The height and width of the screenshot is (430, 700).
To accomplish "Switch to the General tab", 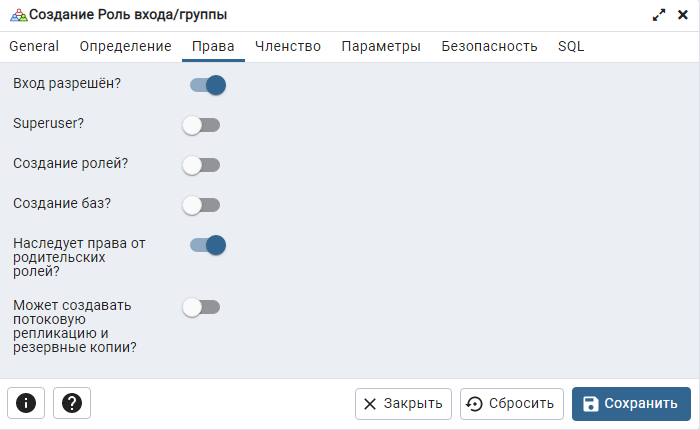I will pos(34,46).
